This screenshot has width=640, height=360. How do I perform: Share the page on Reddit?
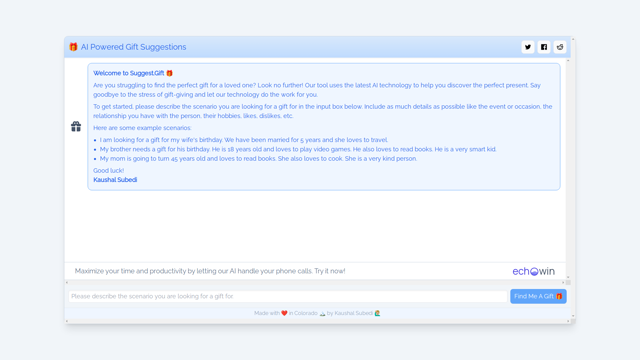click(560, 47)
